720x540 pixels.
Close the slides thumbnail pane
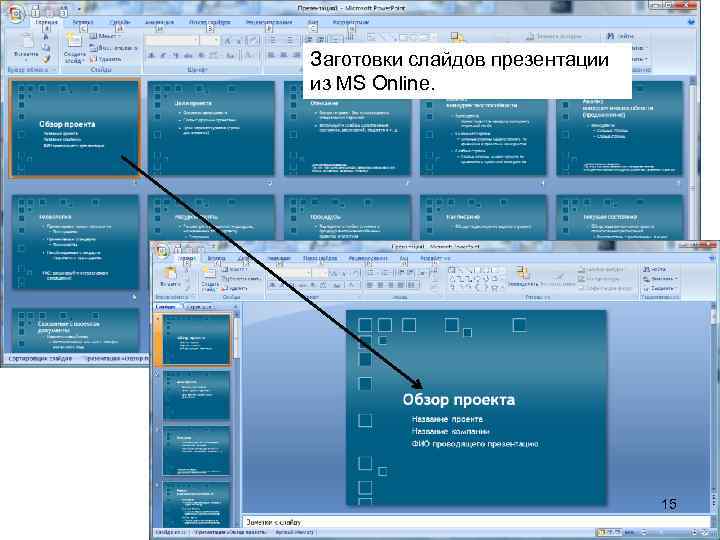(x=236, y=307)
